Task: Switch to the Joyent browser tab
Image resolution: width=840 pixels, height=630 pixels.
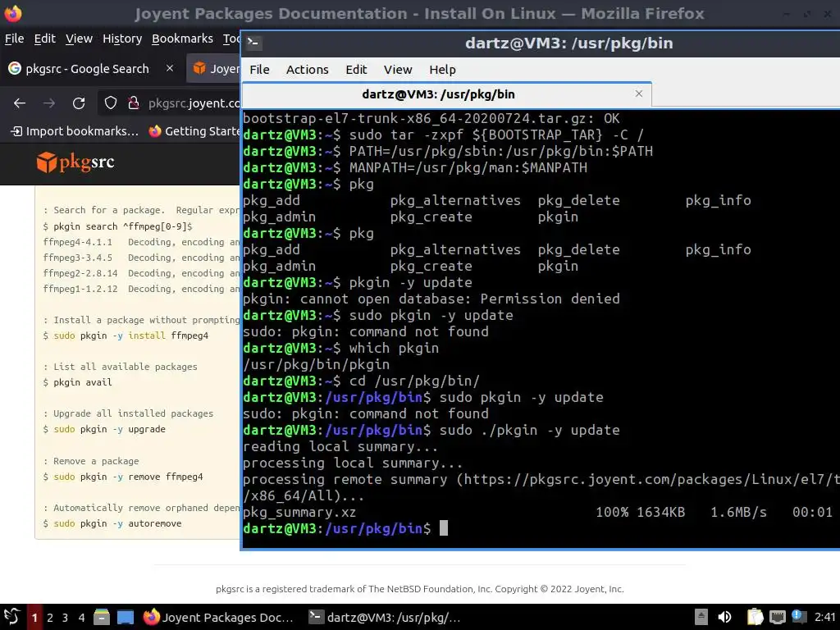Action: click(x=213, y=69)
